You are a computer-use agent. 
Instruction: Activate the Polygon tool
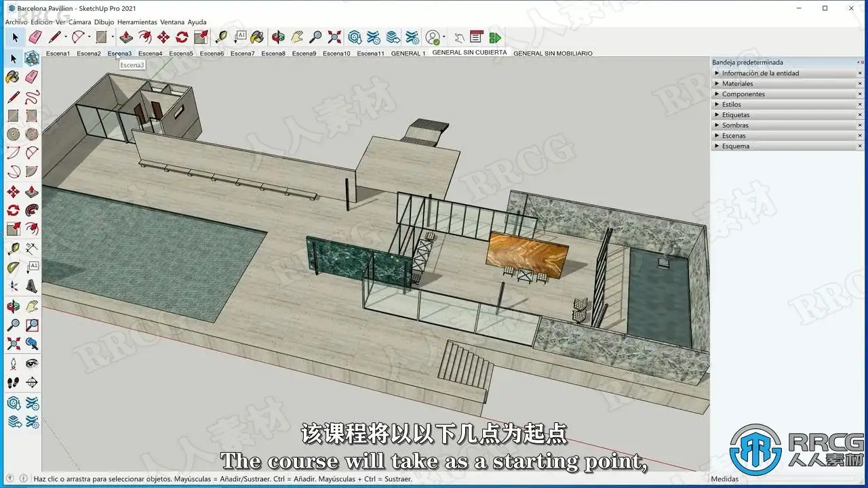[x=32, y=134]
